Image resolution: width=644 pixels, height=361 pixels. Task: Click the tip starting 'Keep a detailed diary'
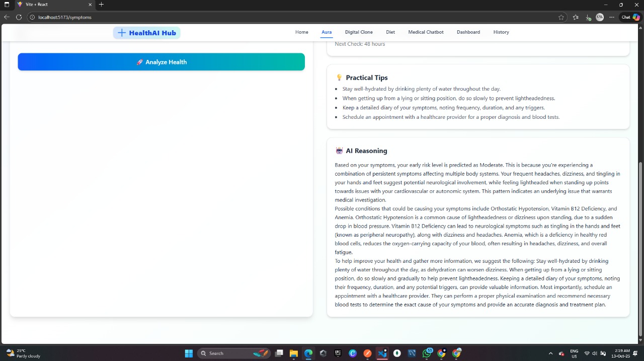pos(443,108)
